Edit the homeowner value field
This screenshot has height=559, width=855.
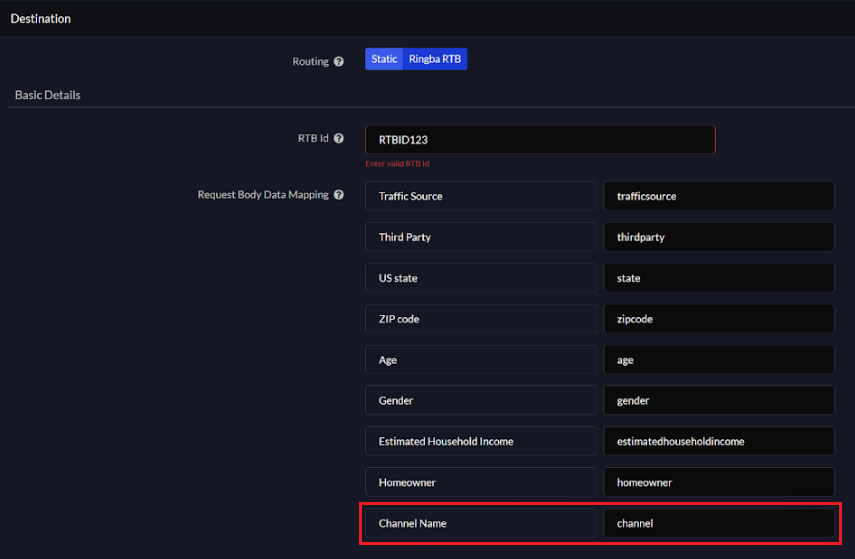719,482
